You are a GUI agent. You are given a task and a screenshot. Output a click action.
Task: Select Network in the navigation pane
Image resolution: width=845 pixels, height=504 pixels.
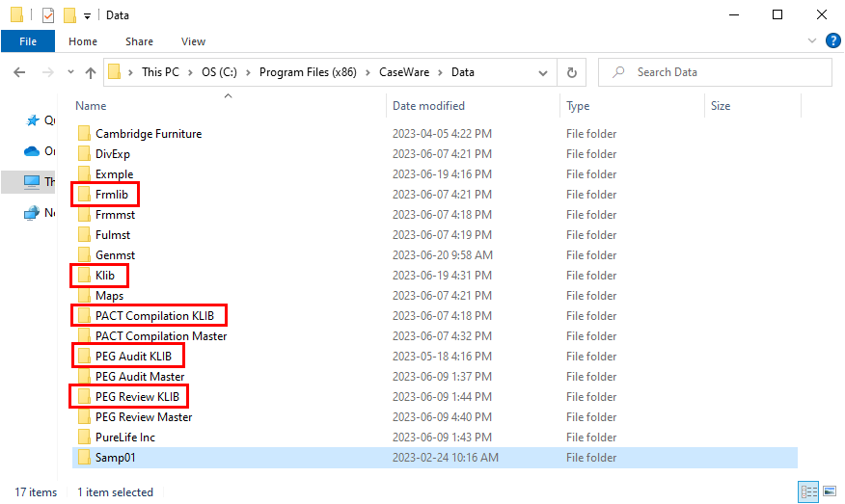tap(40, 213)
